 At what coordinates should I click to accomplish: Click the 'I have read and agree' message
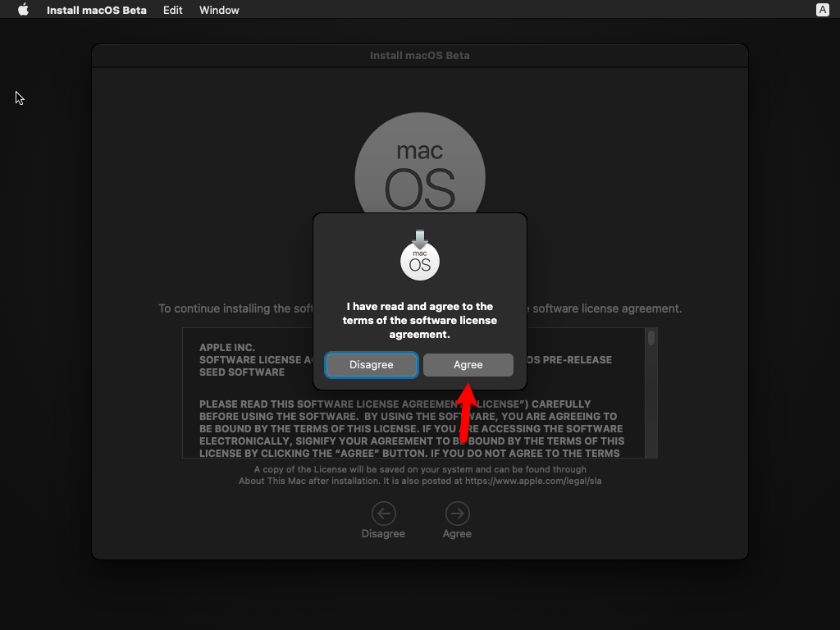click(x=420, y=321)
